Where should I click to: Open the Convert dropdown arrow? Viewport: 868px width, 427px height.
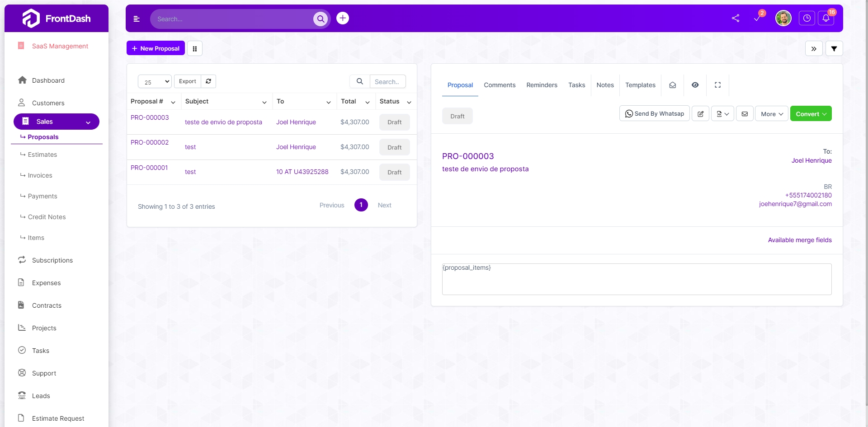pyautogui.click(x=825, y=113)
